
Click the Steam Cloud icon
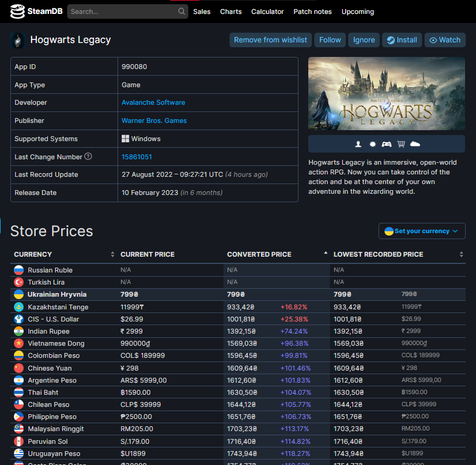point(415,144)
